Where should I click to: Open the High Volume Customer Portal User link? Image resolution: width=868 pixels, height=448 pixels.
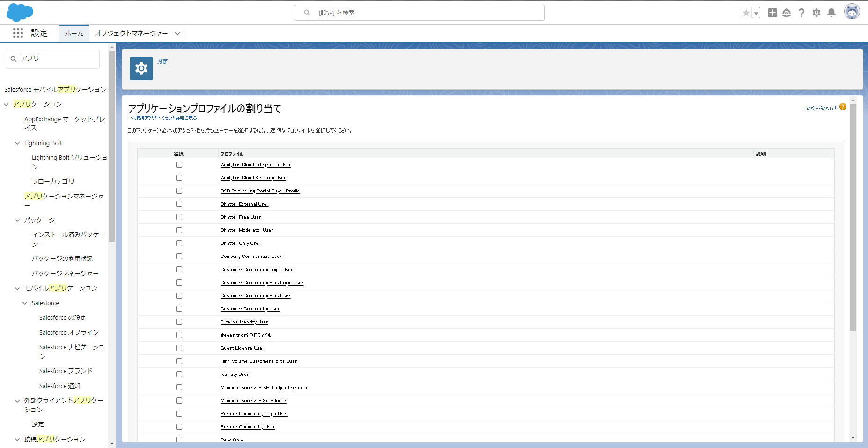tap(259, 361)
